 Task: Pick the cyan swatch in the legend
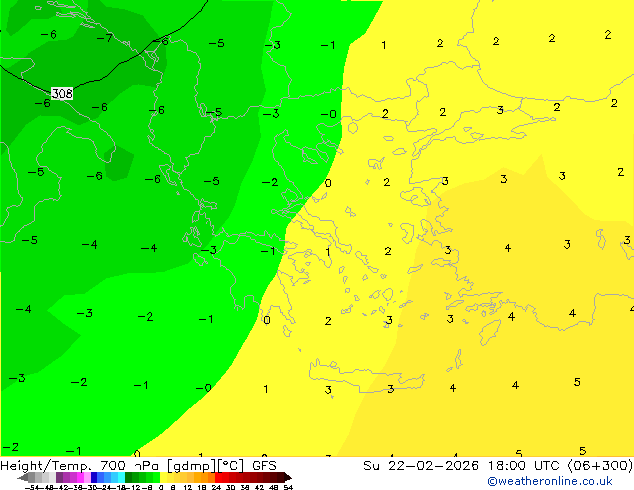122,477
